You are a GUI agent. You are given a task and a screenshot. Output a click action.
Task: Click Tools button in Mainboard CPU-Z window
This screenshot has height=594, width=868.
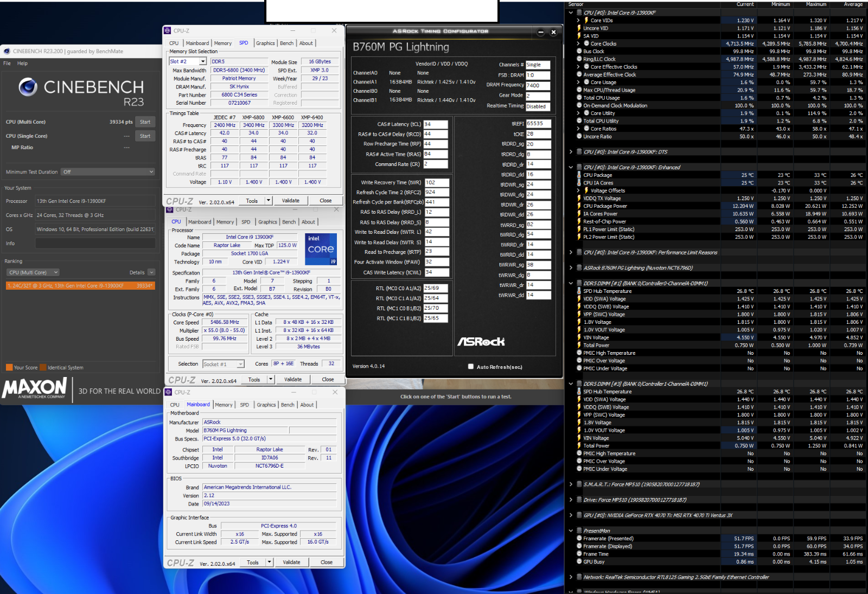click(x=253, y=563)
